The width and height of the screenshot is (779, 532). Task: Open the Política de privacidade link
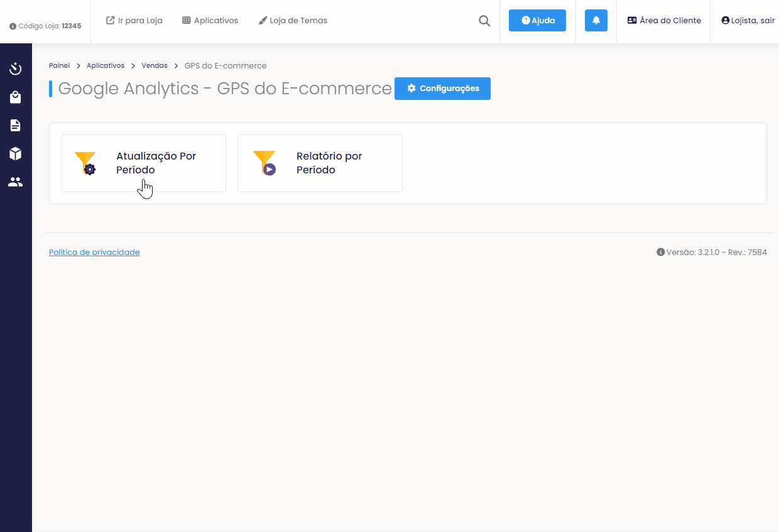94,252
